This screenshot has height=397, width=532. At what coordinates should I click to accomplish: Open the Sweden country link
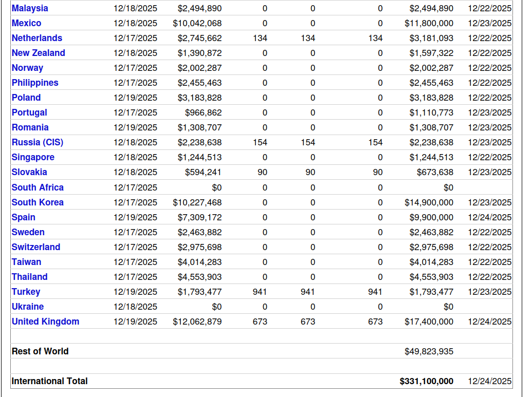point(28,232)
